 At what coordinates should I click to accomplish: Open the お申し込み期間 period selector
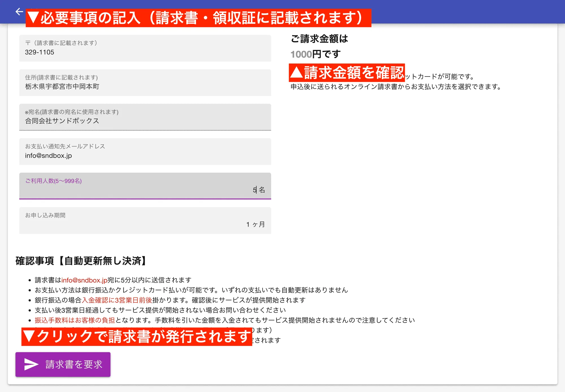(145, 221)
